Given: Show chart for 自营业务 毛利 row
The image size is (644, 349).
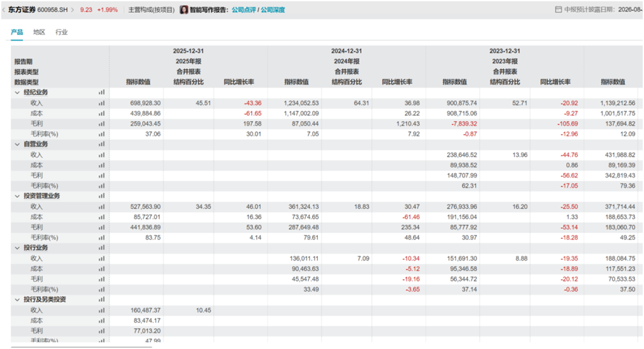Looking at the screenshot, I should tap(101, 176).
